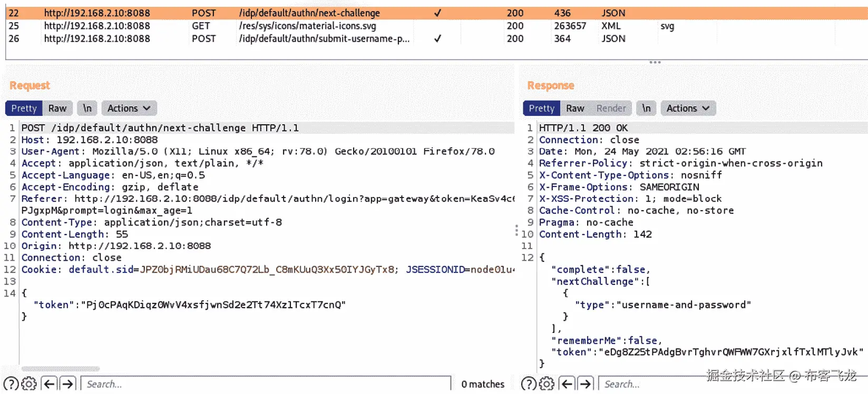Open Response search settings gear
Image resolution: width=868 pixels, height=394 pixels.
coord(547,384)
